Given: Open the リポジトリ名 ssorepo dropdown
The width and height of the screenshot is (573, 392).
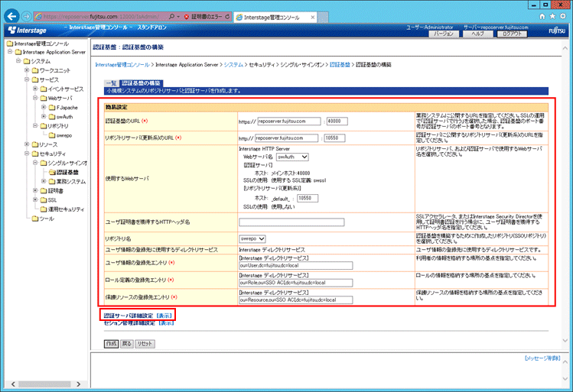Looking at the screenshot, I should tap(252, 238).
